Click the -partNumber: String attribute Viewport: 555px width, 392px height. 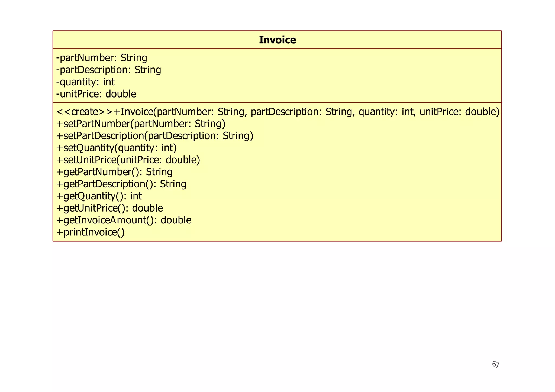point(102,58)
